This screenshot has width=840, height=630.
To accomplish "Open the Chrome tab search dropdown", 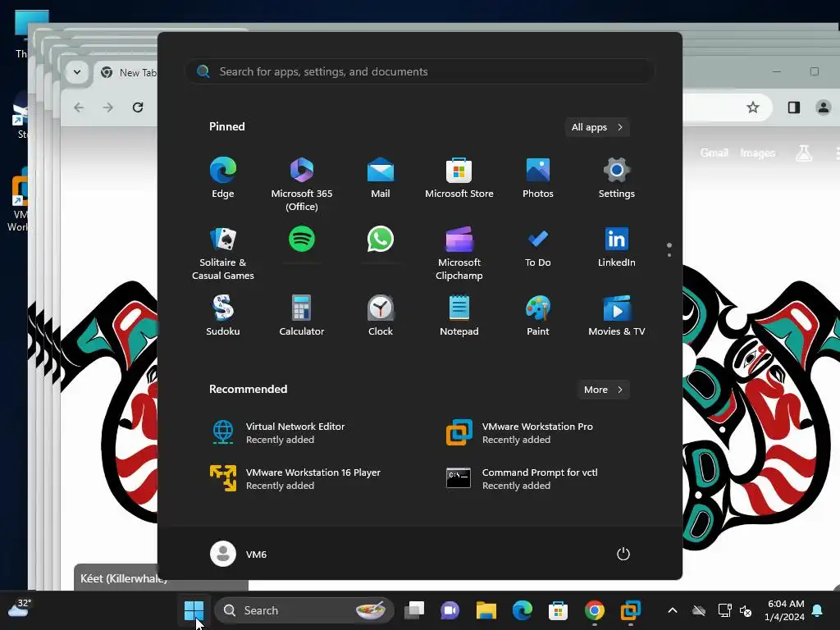I will (x=77, y=72).
